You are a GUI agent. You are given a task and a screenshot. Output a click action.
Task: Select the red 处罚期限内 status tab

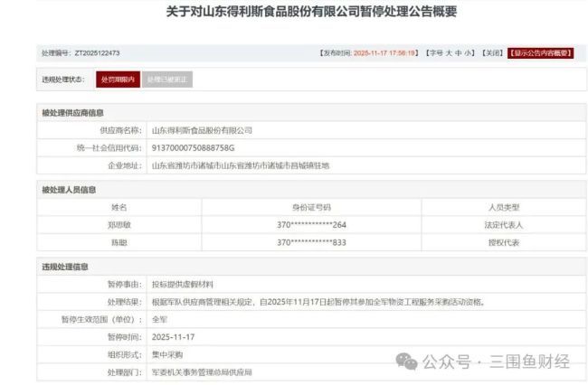point(118,80)
